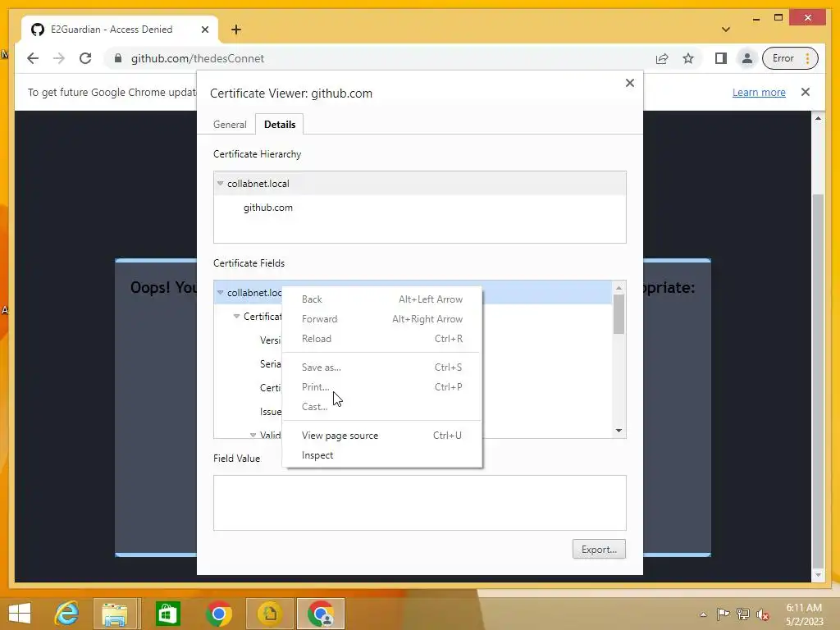Image resolution: width=840 pixels, height=630 pixels.
Task: Open File Explorer from the taskbar
Action: click(x=115, y=614)
